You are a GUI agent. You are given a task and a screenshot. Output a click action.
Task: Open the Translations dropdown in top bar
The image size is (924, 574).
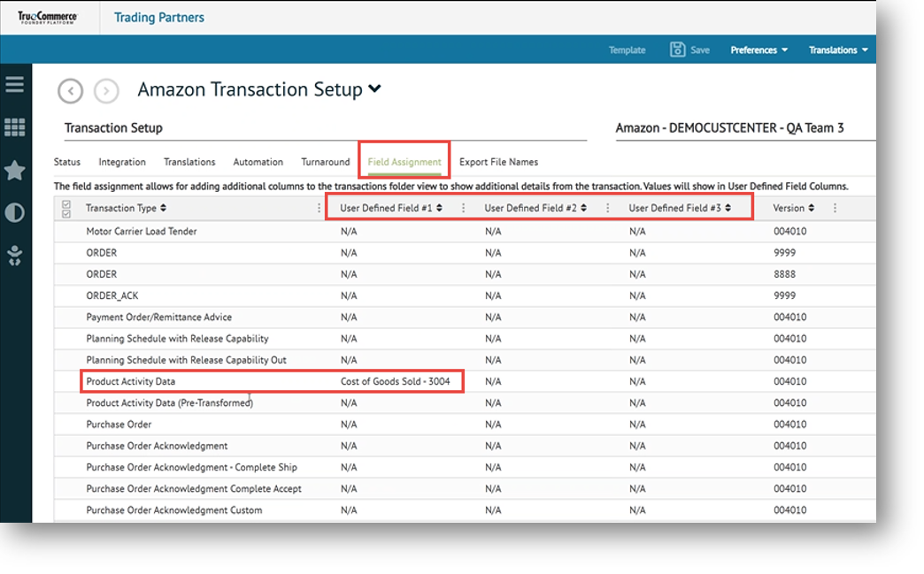838,50
